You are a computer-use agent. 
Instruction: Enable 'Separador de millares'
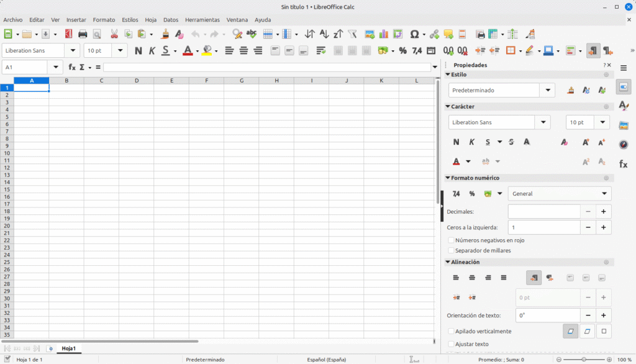point(451,250)
